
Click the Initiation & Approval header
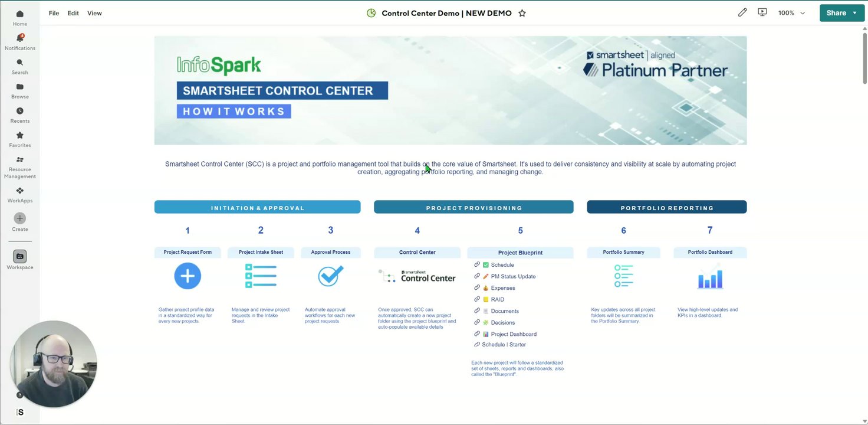[x=258, y=207]
